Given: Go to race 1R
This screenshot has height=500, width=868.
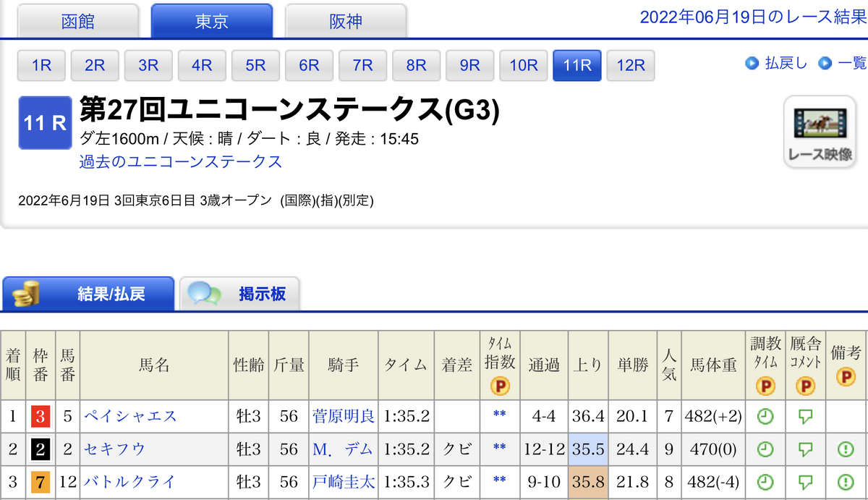Looking at the screenshot, I should point(42,65).
